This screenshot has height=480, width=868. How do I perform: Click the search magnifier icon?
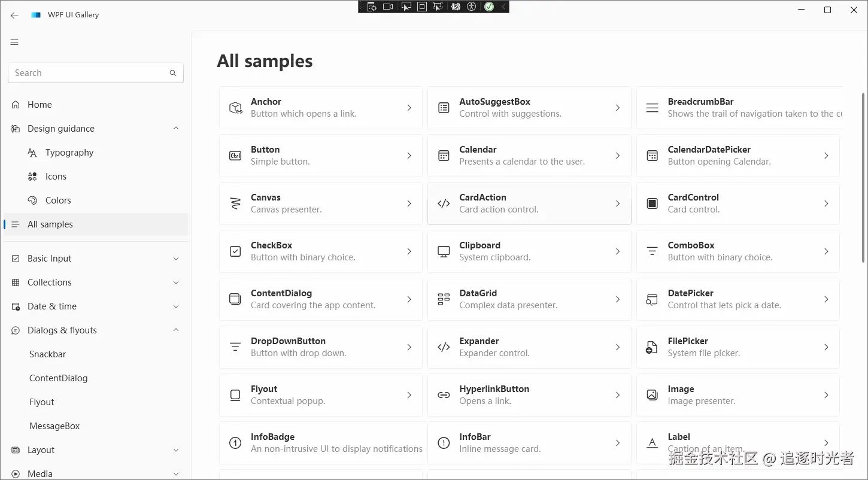click(173, 73)
